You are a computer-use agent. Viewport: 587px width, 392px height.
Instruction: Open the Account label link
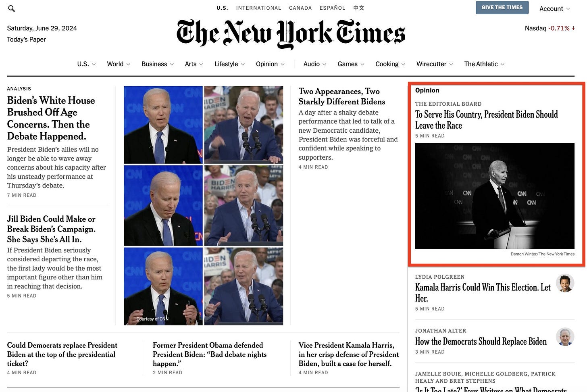pos(551,9)
